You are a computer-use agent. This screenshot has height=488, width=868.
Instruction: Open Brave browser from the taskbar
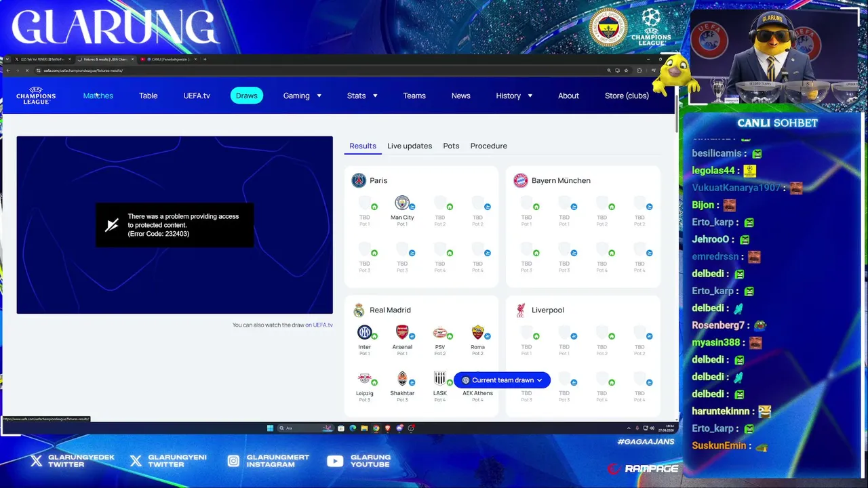tap(388, 428)
